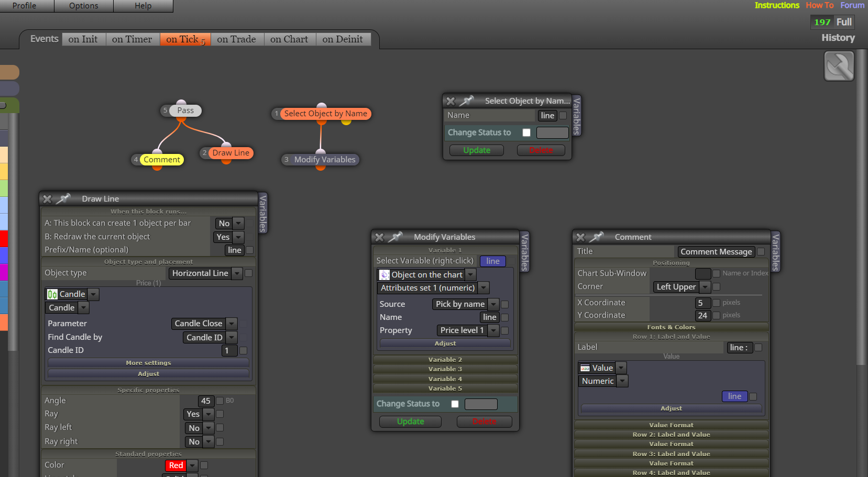Open the wrench tool icon at top right
Screen dimensions: 868x477
coord(839,66)
